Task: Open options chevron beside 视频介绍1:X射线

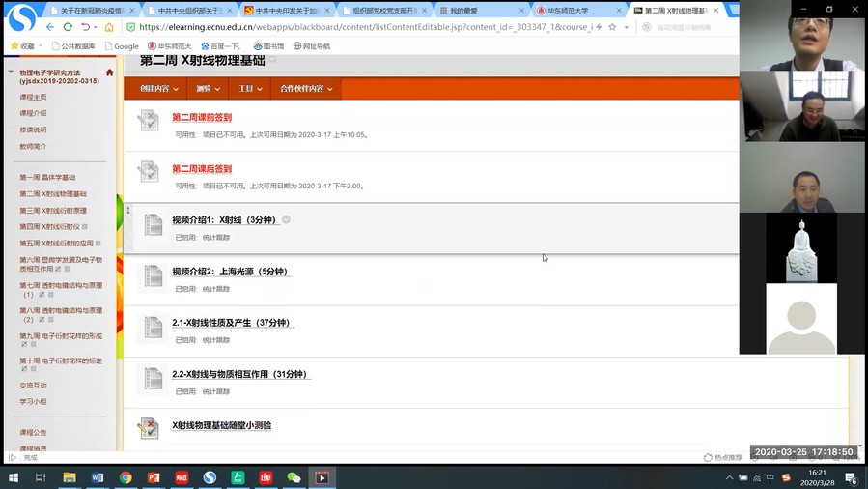Action: click(286, 220)
